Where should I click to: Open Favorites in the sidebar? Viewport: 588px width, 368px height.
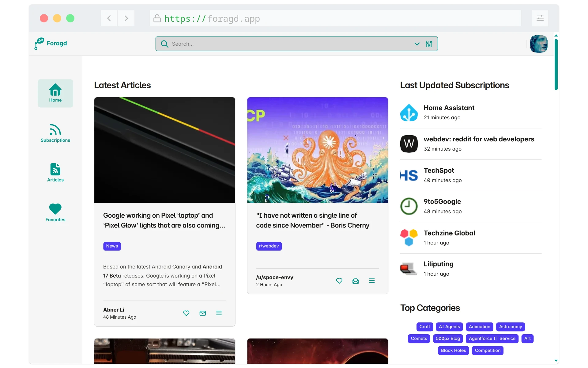[55, 213]
